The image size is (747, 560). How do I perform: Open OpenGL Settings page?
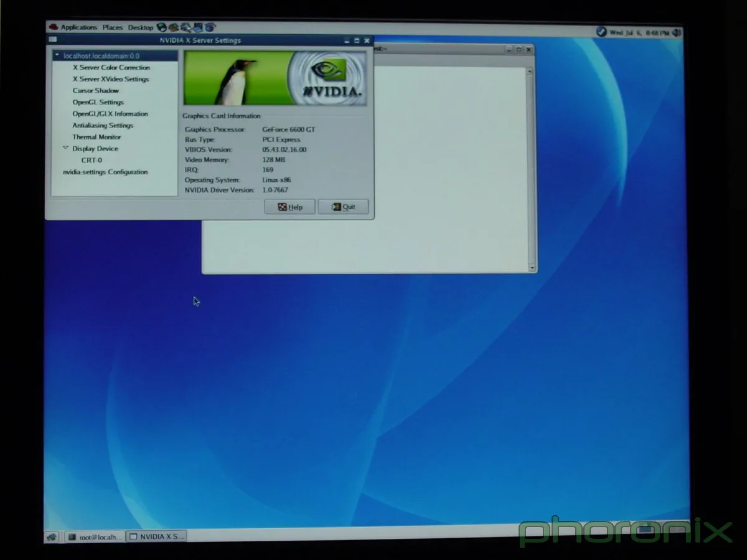[x=98, y=102]
